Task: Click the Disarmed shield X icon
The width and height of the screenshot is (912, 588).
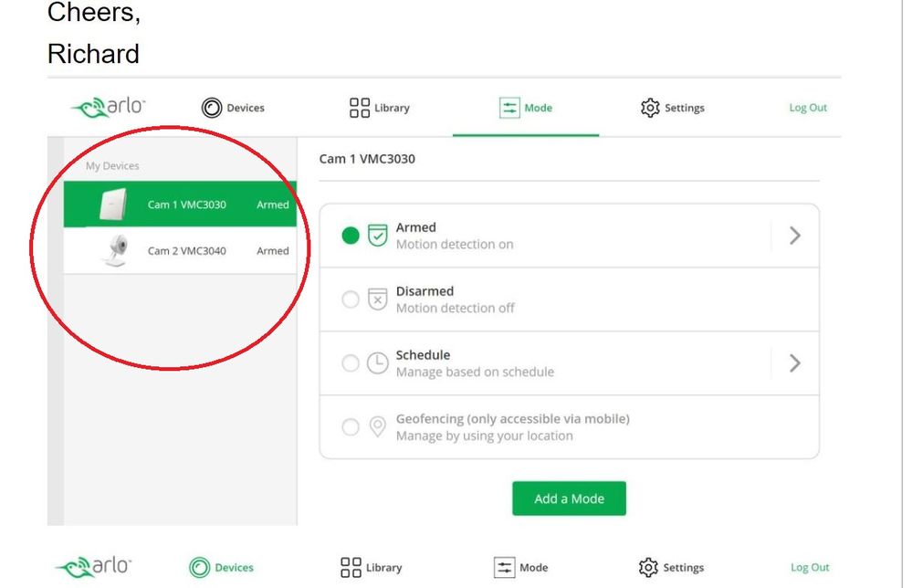Action: [x=377, y=299]
